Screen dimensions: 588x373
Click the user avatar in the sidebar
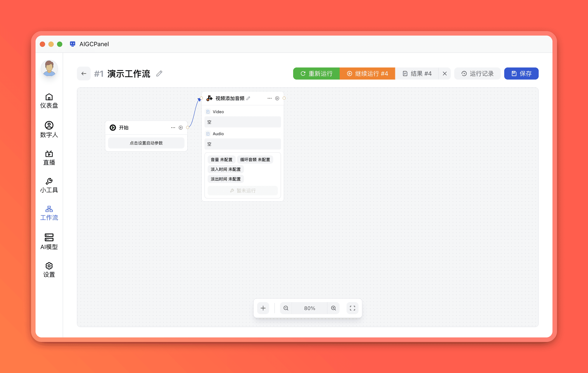point(49,68)
